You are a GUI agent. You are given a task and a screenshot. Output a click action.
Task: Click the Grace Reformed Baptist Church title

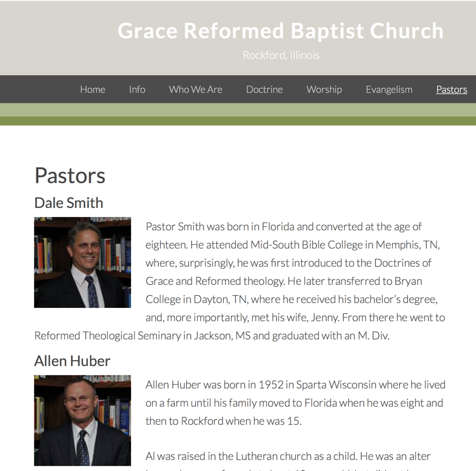[280, 31]
